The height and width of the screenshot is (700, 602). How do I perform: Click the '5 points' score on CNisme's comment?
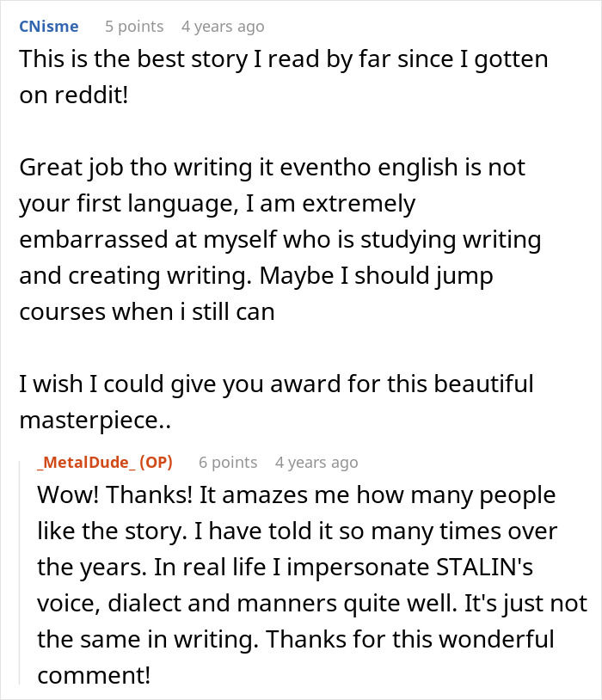[133, 27]
